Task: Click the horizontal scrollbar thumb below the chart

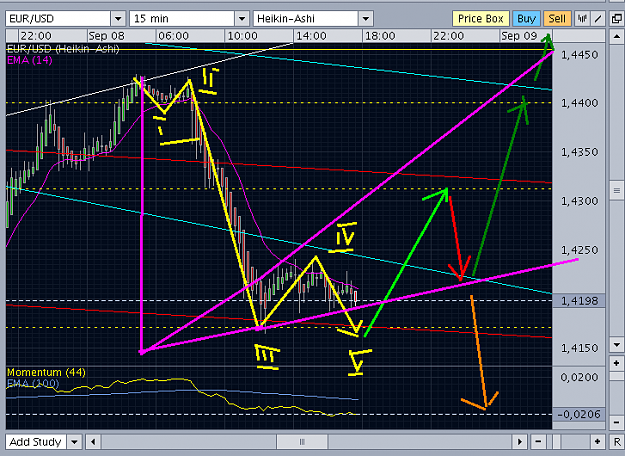Action: coord(302,442)
